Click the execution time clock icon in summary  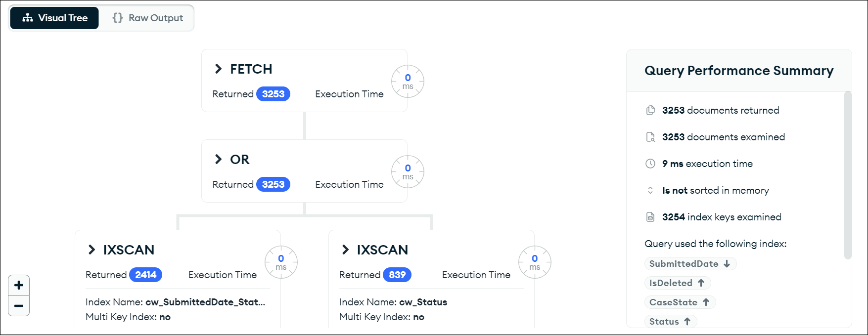651,164
